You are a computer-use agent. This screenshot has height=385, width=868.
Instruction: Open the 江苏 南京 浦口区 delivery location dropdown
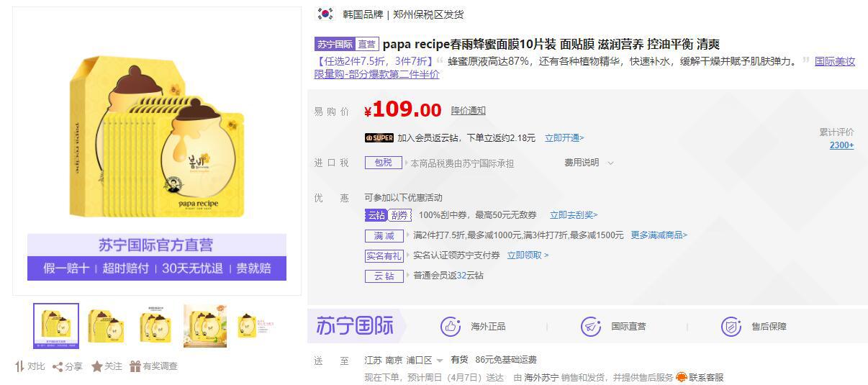403,360
